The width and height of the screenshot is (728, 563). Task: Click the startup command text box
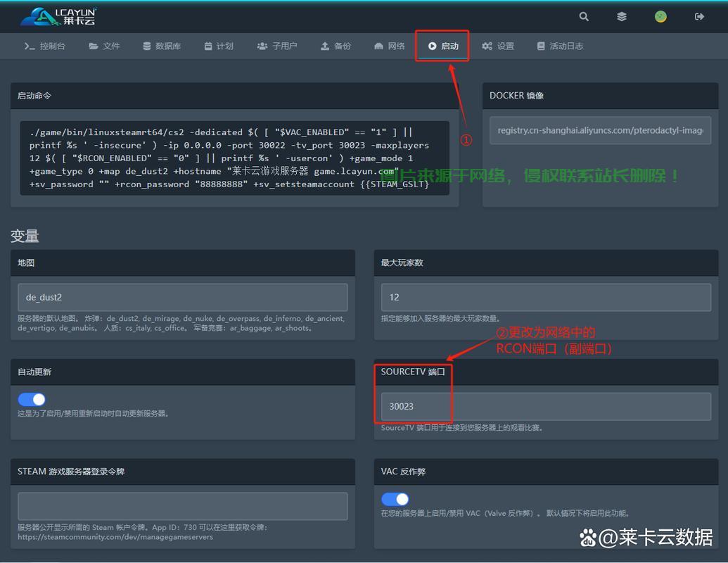(234, 158)
